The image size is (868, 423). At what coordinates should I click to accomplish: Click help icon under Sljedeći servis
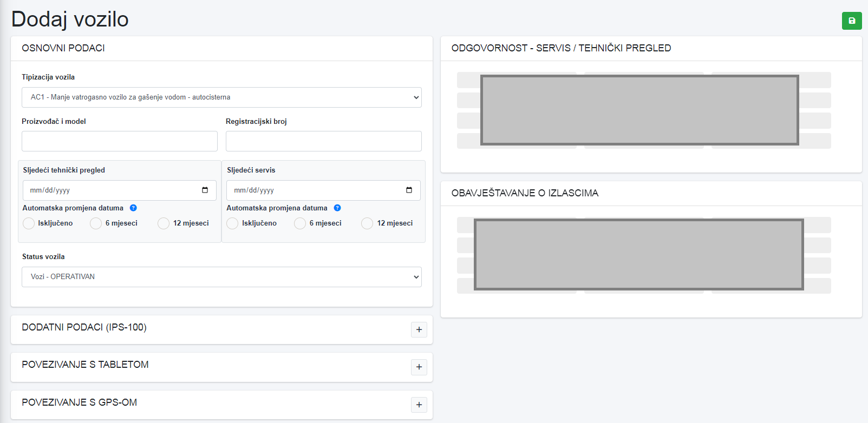(337, 208)
